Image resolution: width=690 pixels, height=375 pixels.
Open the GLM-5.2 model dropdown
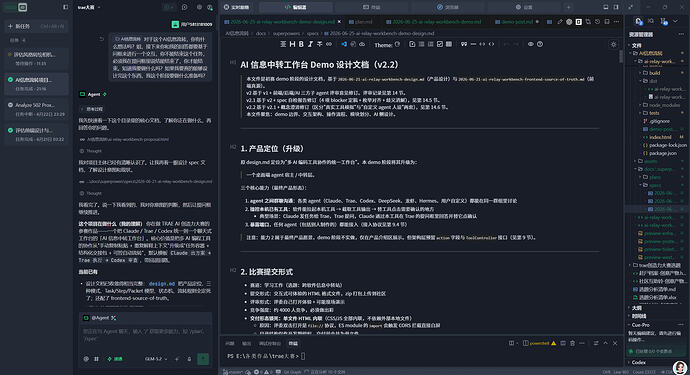tap(156, 359)
